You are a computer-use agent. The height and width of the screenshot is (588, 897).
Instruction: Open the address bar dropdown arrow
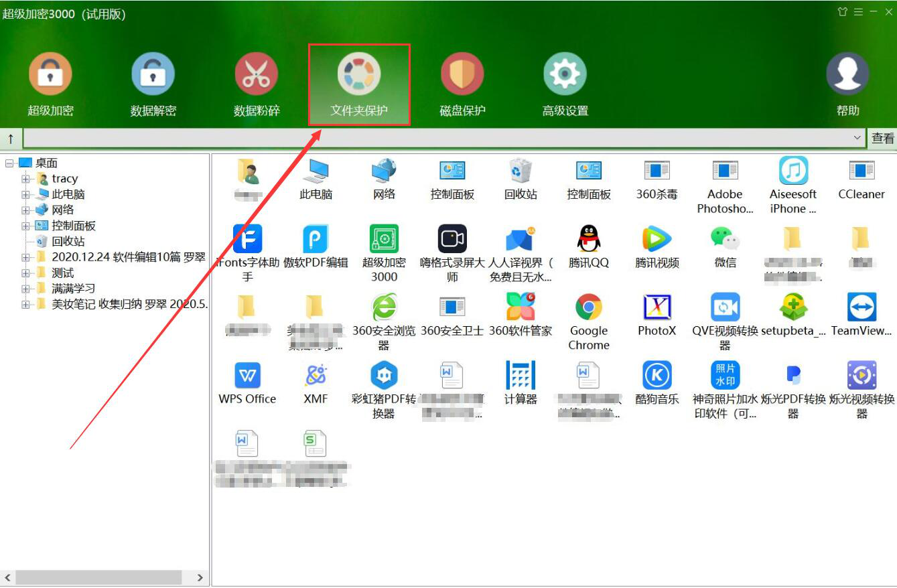point(857,138)
